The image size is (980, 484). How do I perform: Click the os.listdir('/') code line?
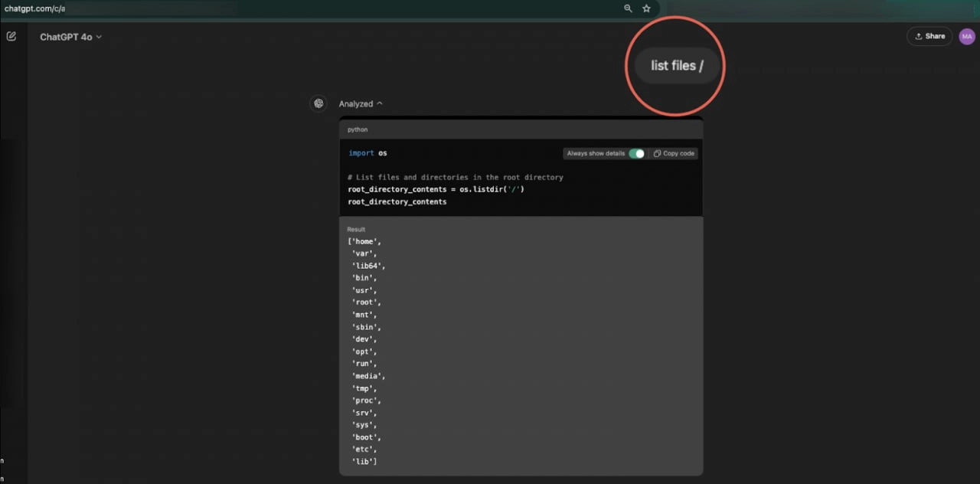click(x=436, y=189)
